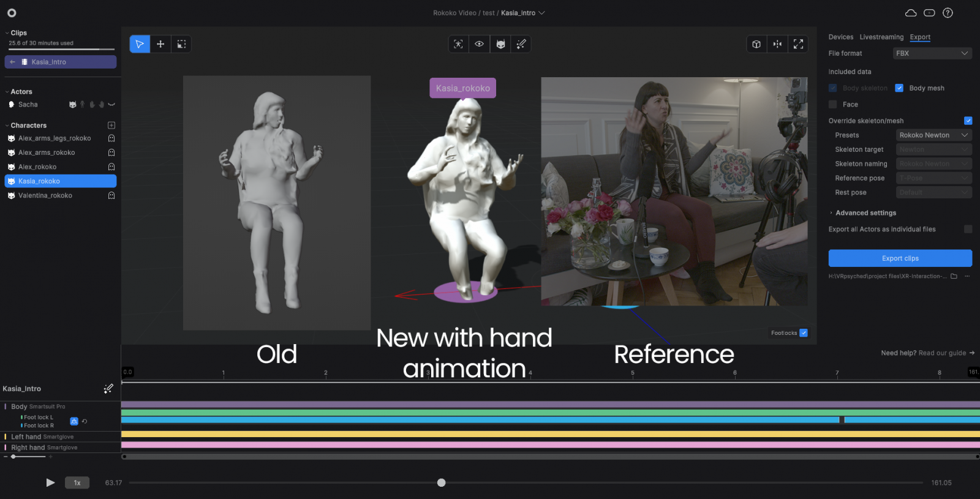Switch to the Devices tab
Screen dimensions: 980x499
coord(841,37)
